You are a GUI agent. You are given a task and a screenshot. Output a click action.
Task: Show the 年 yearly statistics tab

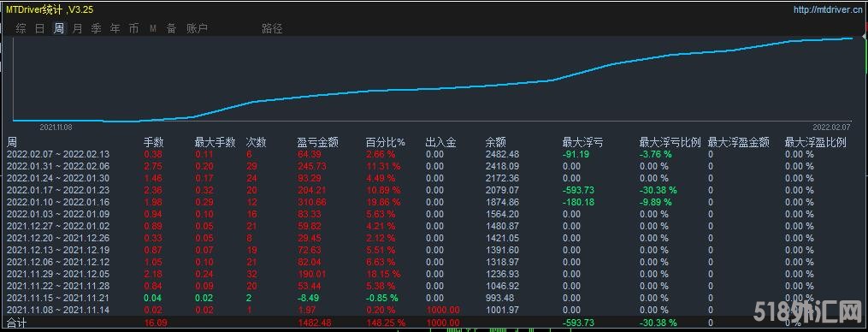tap(115, 28)
